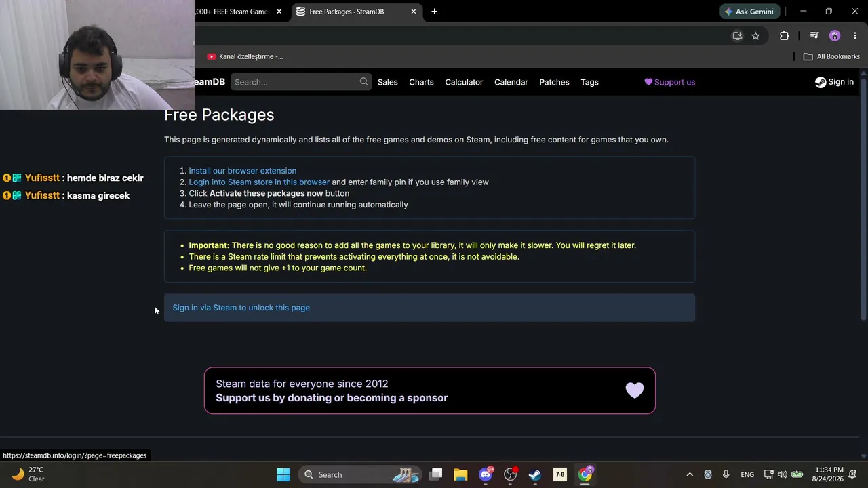
Task: Open File Explorer from the taskbar
Action: [460, 474]
